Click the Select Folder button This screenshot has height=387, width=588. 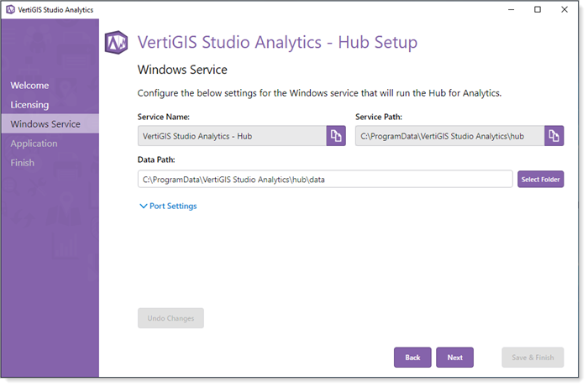[540, 180]
